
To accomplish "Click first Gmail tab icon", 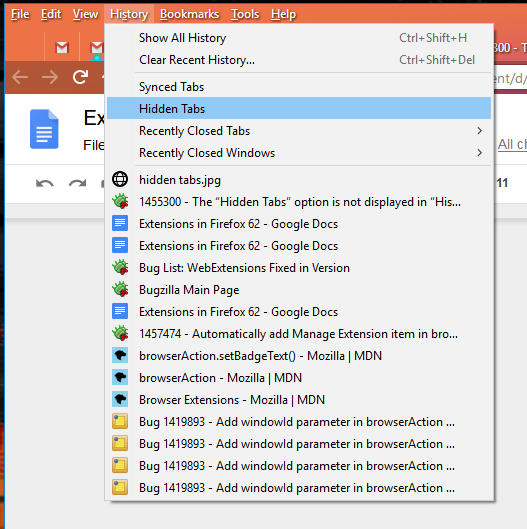I will [62, 48].
